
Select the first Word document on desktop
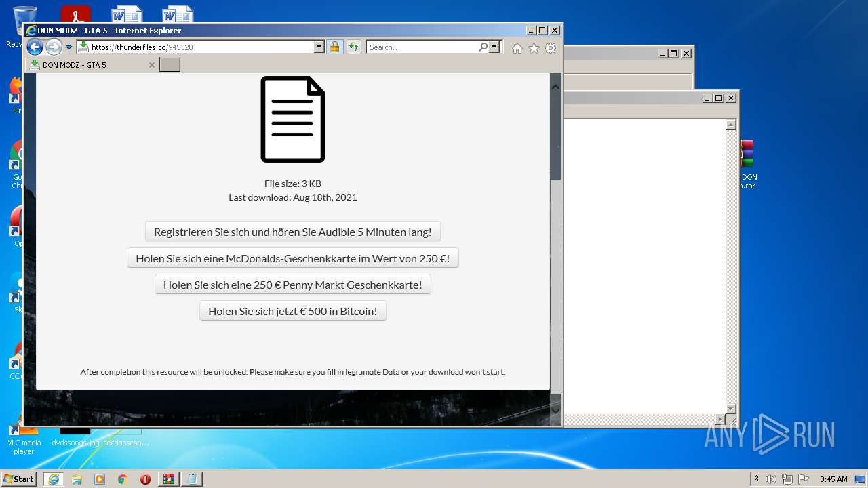coord(126,14)
